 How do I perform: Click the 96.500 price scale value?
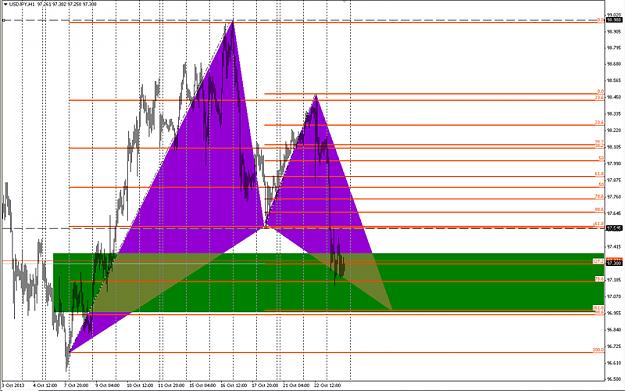pos(614,379)
